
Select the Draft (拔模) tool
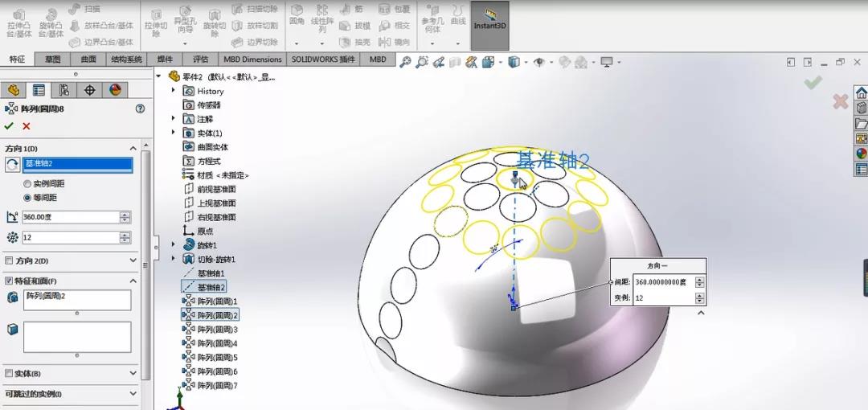click(354, 26)
